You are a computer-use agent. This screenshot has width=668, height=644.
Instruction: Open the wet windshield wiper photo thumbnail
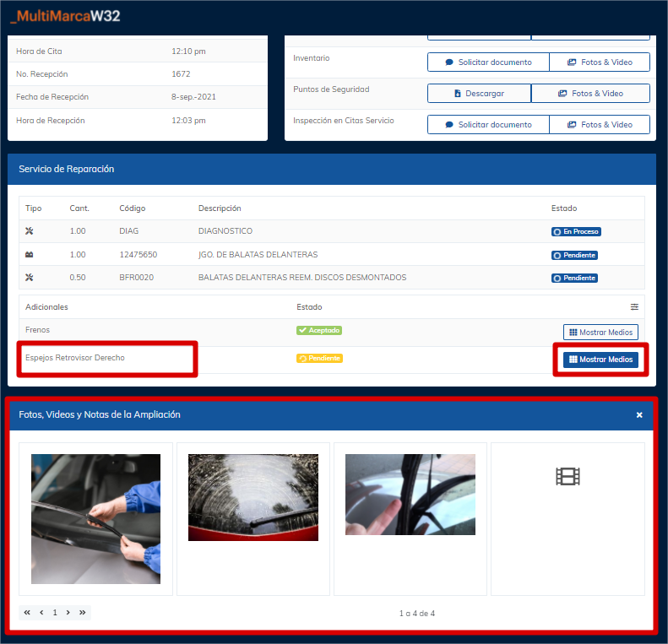pos(253,497)
